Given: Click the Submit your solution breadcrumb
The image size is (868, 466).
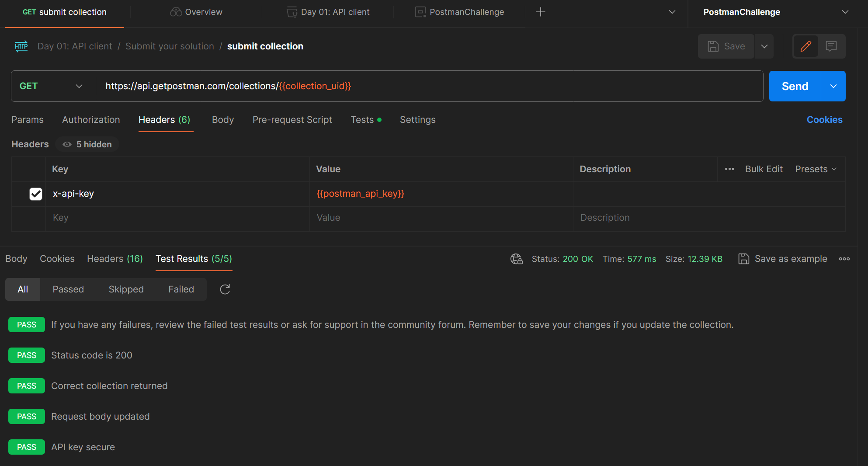Looking at the screenshot, I should click(x=170, y=46).
